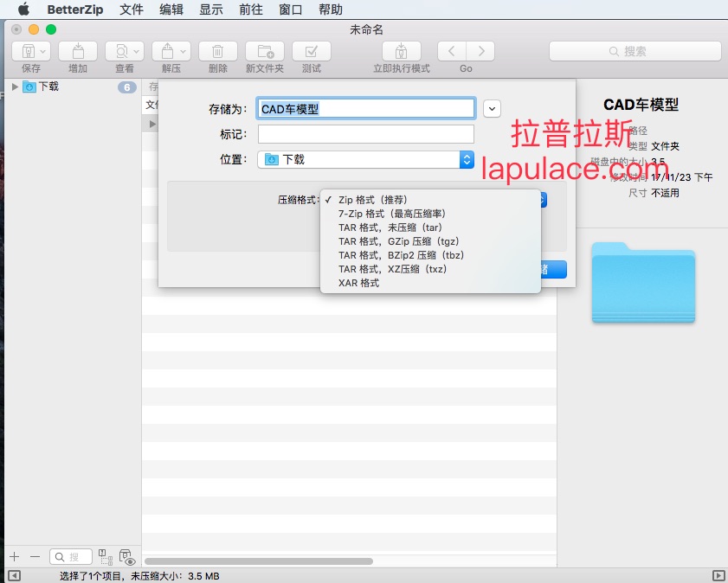This screenshot has height=583, width=728.
Task: Click the Go forward arrow button
Action: coord(480,52)
